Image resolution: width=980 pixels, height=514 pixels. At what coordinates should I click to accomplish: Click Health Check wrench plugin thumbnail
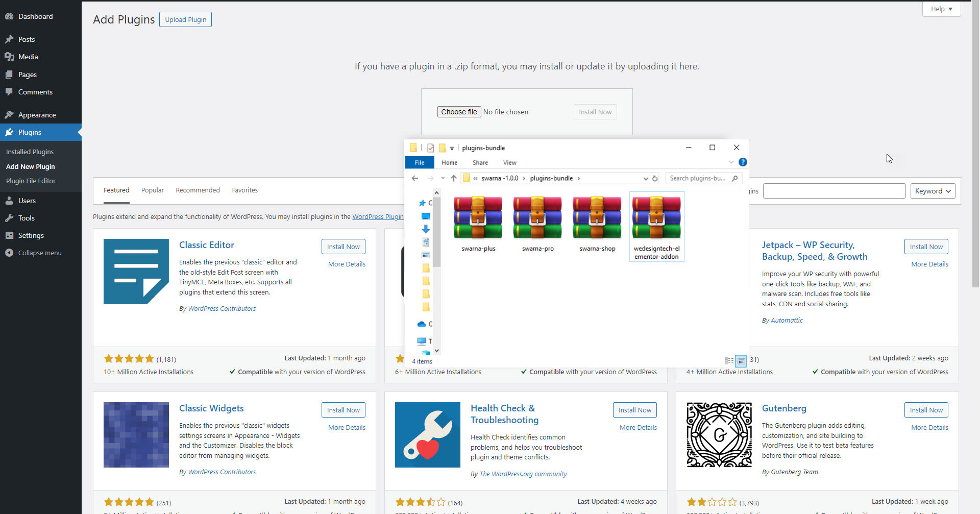tap(428, 435)
